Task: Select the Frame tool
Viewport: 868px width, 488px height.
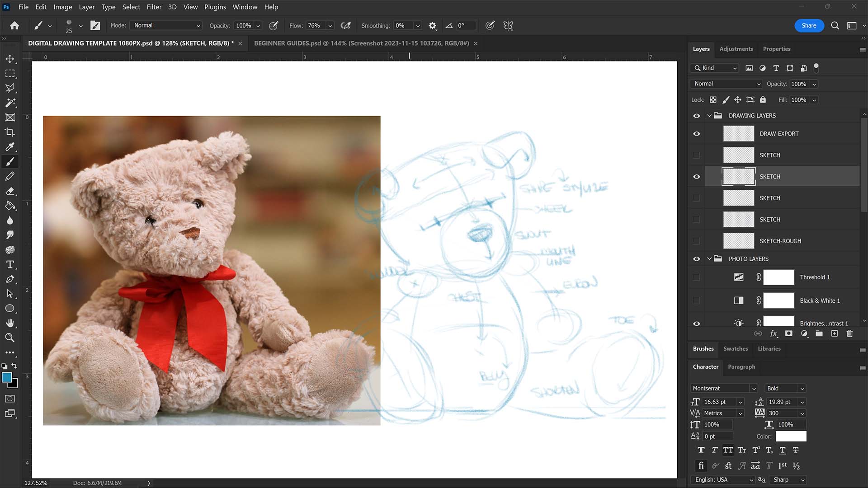Action: [x=10, y=117]
